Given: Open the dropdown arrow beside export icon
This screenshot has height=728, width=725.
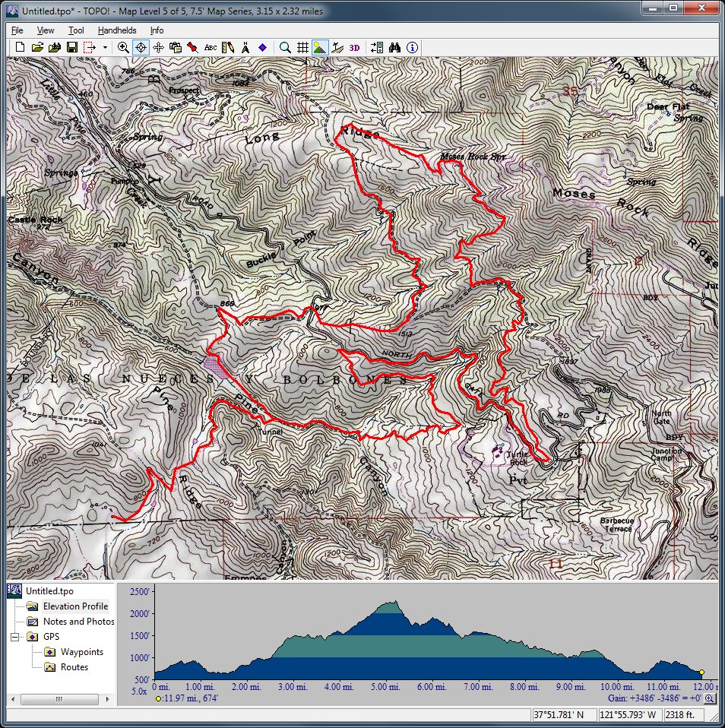Looking at the screenshot, I should pos(105,47).
